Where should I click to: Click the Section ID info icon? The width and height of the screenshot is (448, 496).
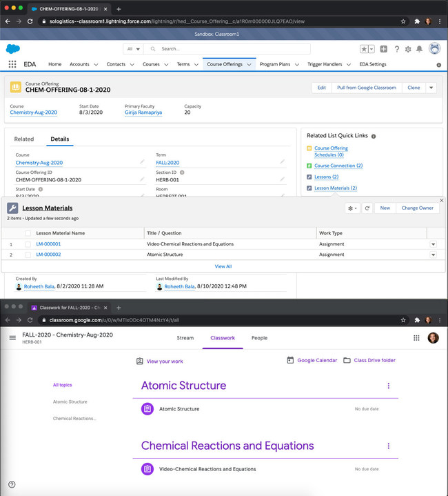(x=182, y=172)
